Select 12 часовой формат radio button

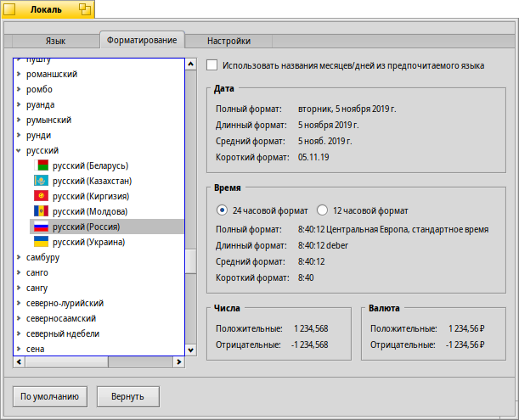(322, 210)
